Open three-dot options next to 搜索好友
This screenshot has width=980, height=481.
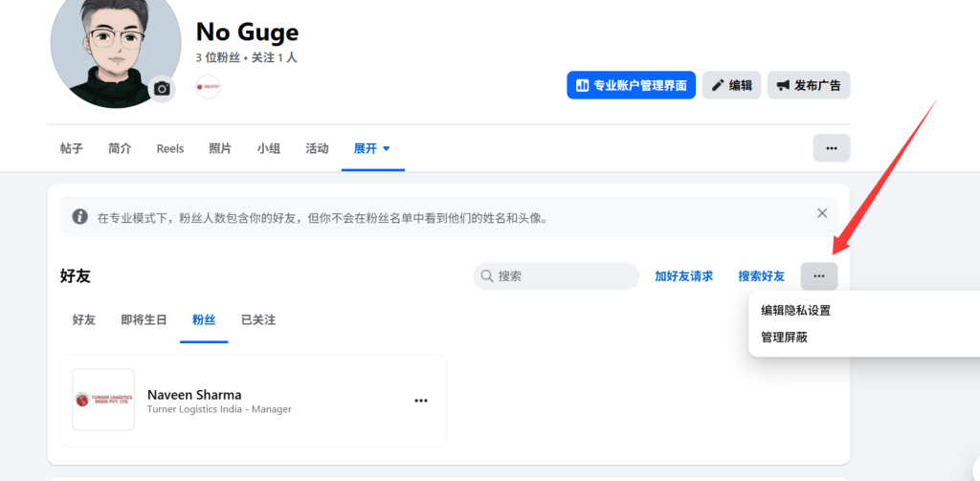818,276
